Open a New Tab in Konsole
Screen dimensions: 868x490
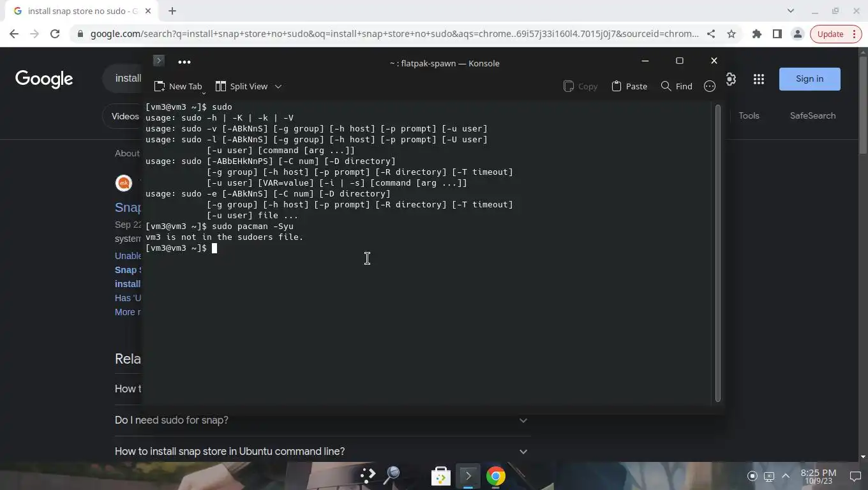(x=178, y=86)
